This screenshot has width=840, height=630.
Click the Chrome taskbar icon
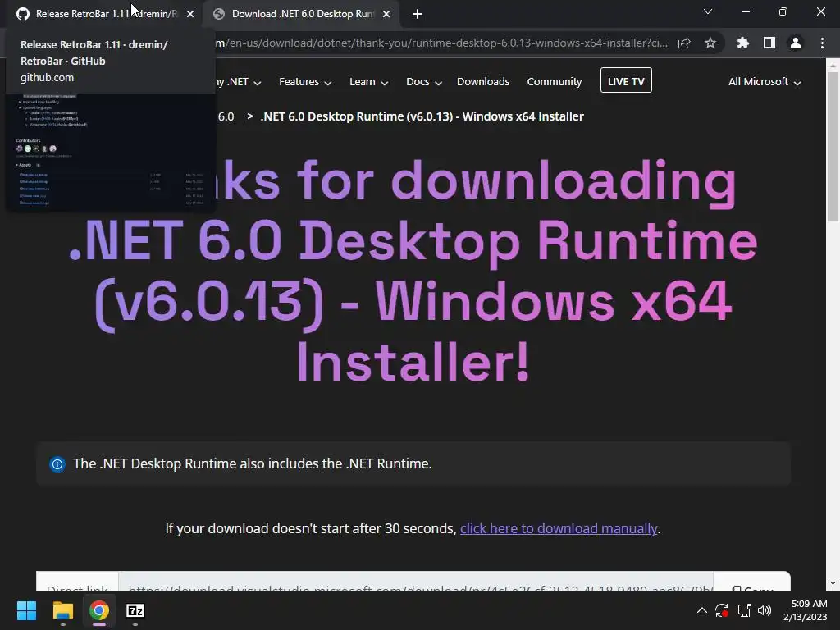click(99, 610)
